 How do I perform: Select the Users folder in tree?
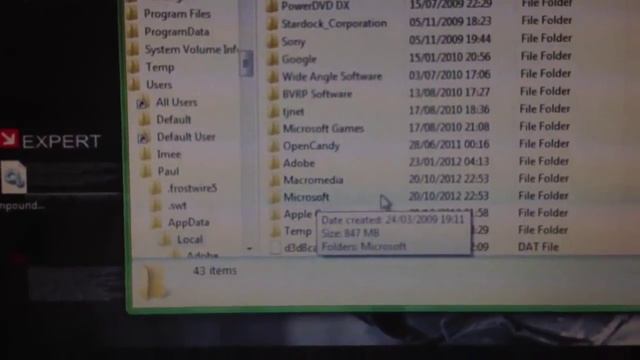pos(159,84)
